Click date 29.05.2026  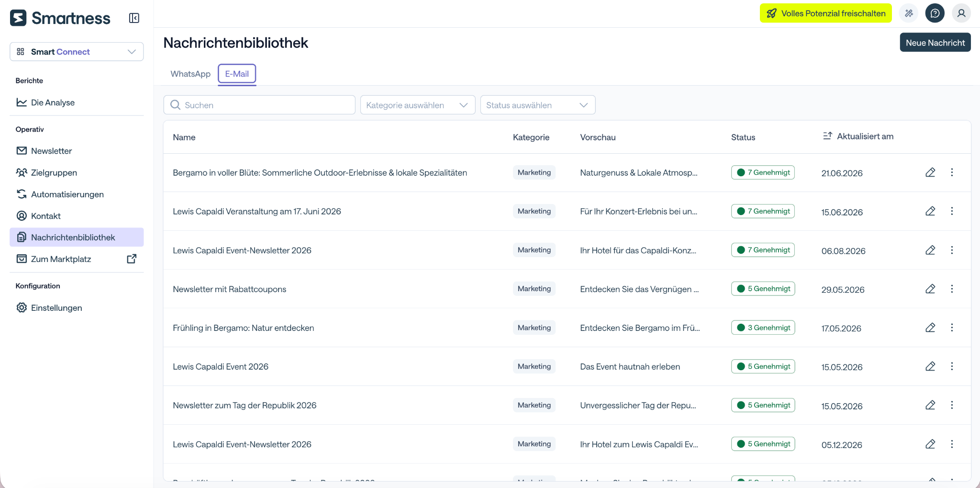point(843,290)
